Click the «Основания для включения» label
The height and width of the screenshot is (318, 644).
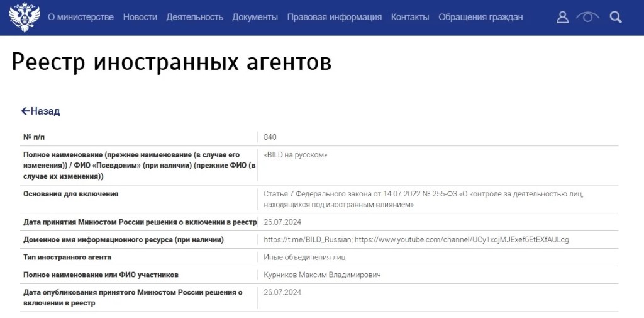pyautogui.click(x=70, y=194)
